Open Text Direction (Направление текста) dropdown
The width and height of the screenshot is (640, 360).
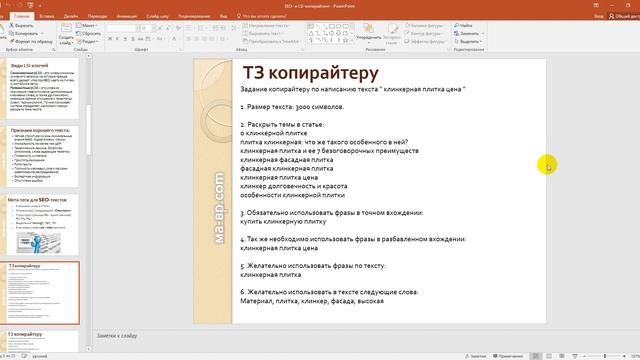click(267, 25)
